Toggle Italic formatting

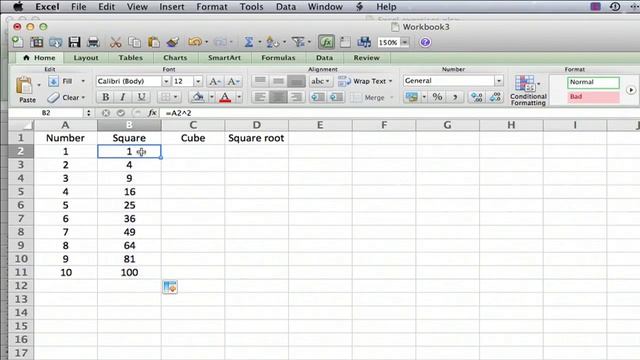point(123,97)
